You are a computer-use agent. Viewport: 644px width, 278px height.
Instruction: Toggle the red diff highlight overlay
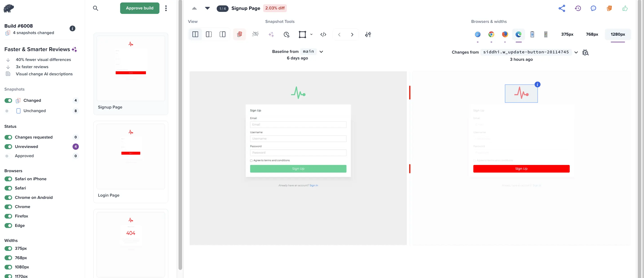[x=240, y=34]
